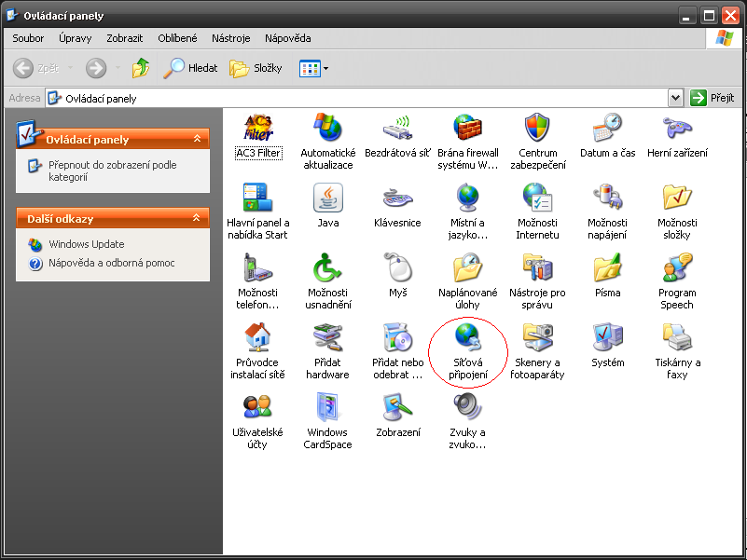The image size is (747, 560).
Task: Open the Datum a čas icon
Action: tap(607, 128)
